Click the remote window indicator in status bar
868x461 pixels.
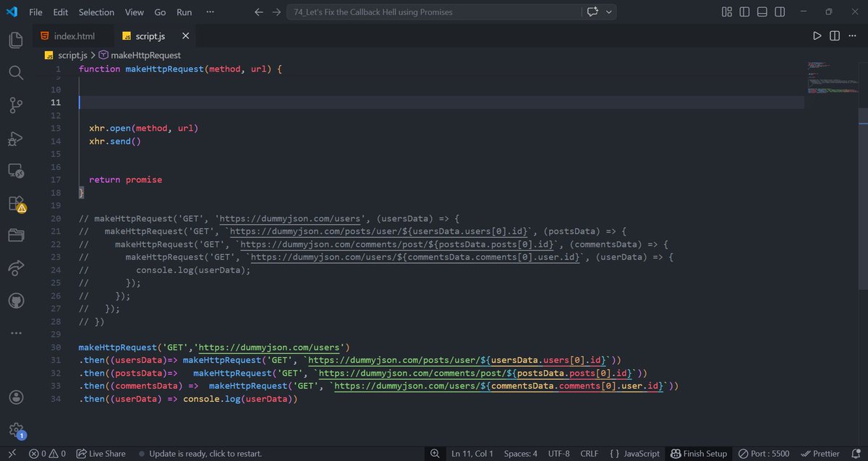[x=12, y=454]
